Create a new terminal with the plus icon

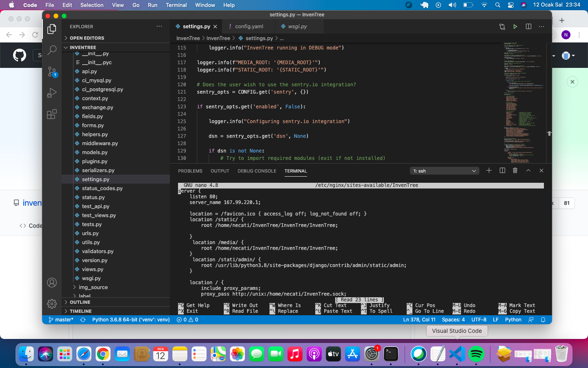click(489, 171)
